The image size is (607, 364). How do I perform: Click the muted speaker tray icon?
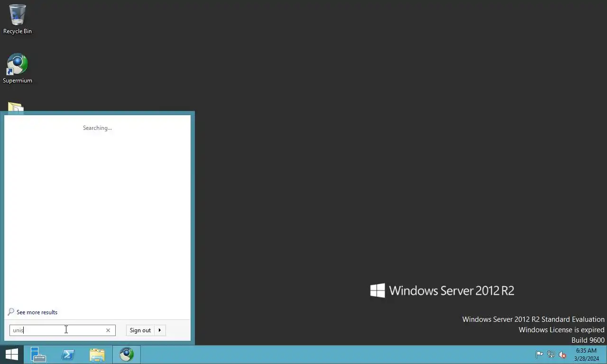(562, 355)
